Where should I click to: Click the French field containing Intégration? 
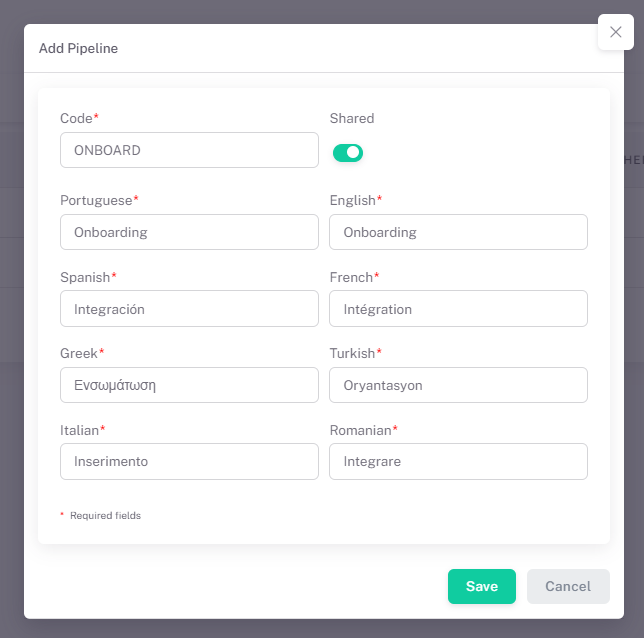click(x=458, y=309)
